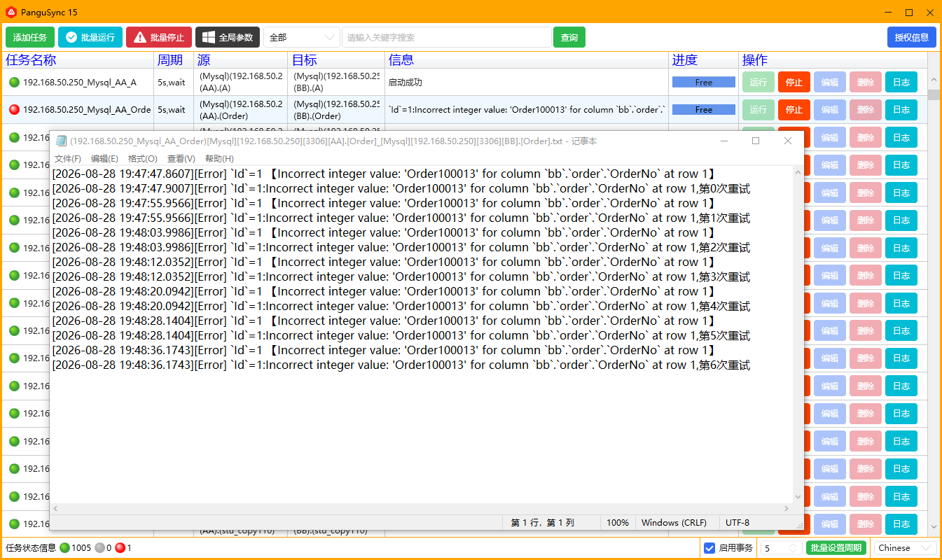Open the 全部 filter dropdown

[x=302, y=37]
